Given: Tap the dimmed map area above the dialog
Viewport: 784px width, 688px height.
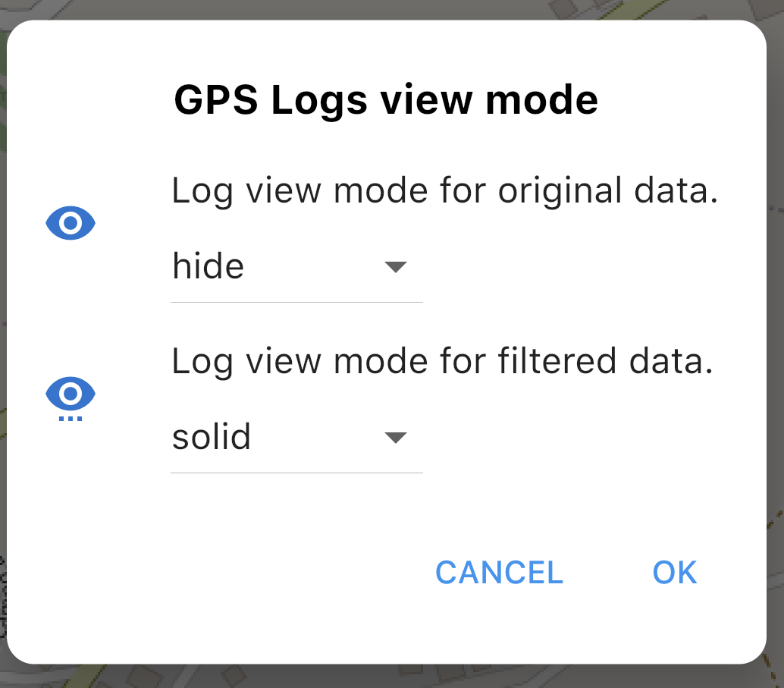Looking at the screenshot, I should [x=392, y=10].
